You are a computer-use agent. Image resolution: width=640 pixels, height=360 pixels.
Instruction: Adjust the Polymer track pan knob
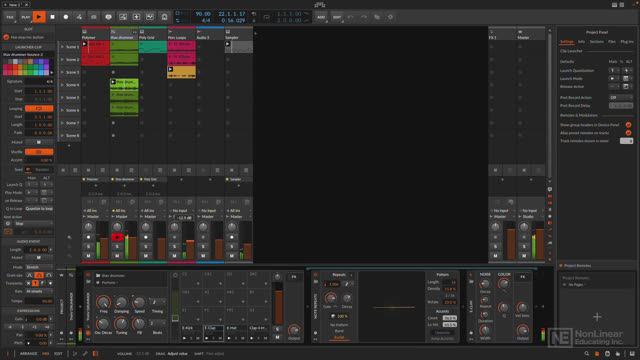point(88,227)
